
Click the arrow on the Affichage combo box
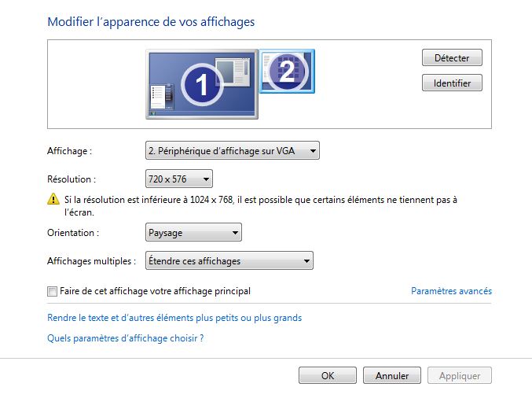pyautogui.click(x=313, y=151)
